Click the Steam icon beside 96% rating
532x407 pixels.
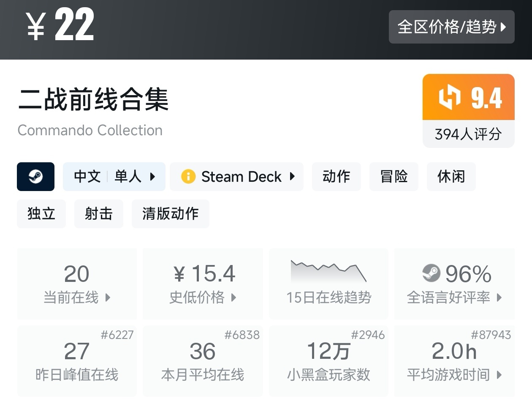(x=431, y=273)
